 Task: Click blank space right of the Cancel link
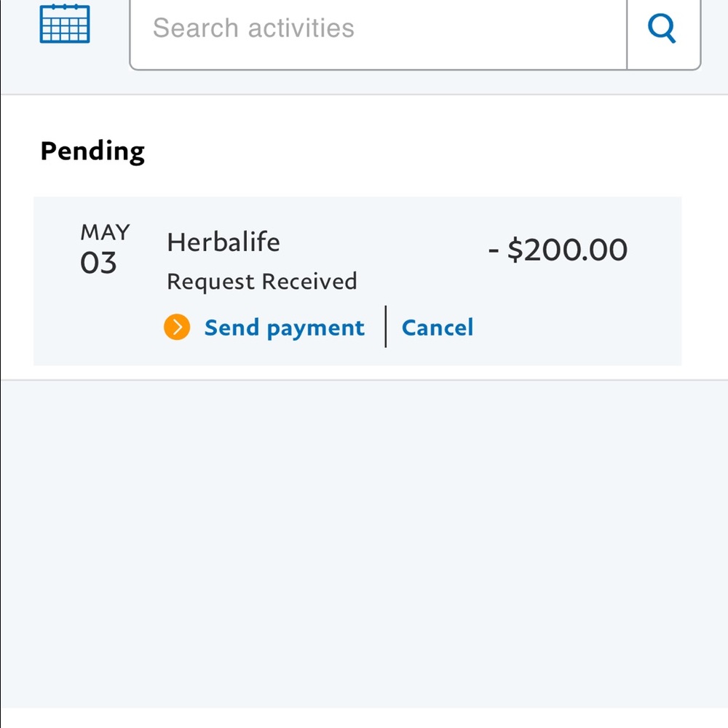(575, 328)
